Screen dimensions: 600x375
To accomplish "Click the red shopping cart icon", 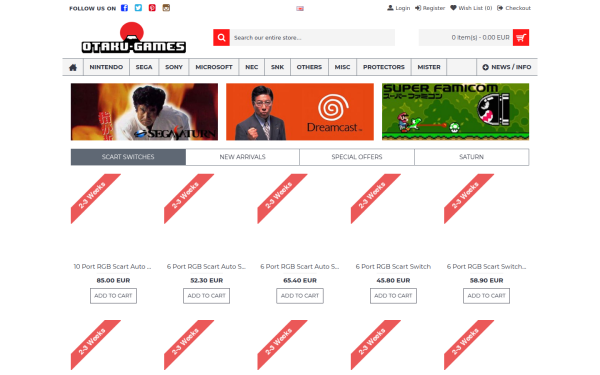I will click(x=521, y=38).
